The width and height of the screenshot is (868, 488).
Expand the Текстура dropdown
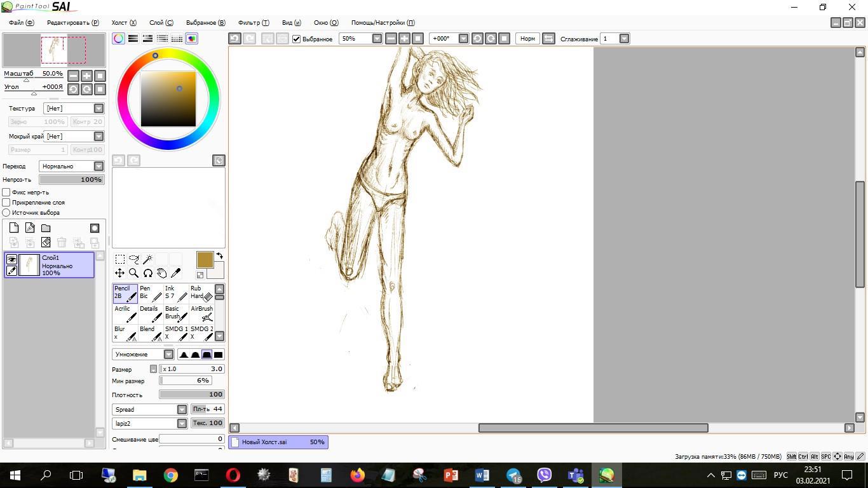tap(98, 109)
